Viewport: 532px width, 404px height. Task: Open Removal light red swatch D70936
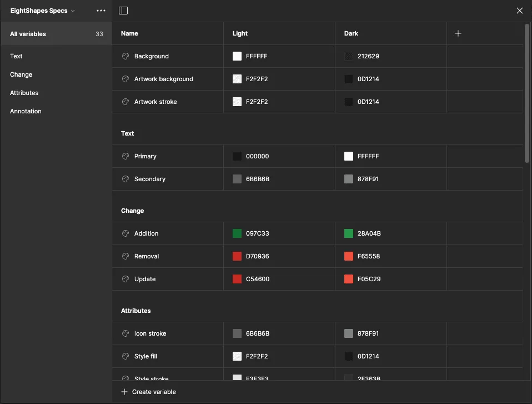click(x=237, y=256)
